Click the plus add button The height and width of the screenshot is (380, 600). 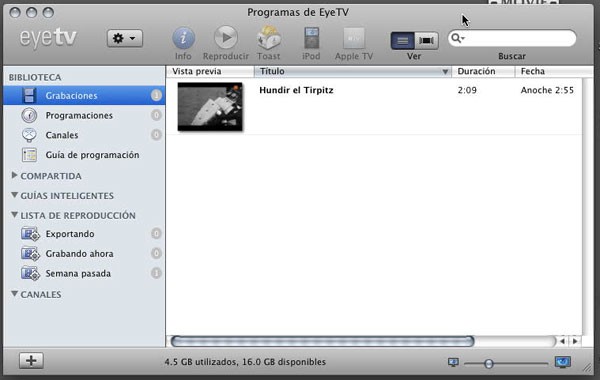coord(31,360)
